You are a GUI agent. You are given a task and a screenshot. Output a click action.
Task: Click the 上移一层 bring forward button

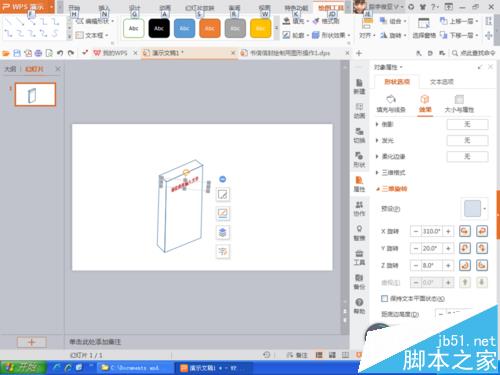459,21
